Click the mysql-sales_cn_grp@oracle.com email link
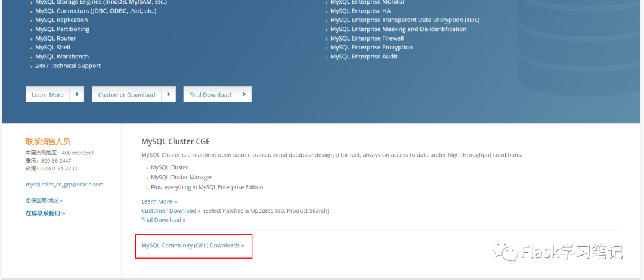The image size is (644, 280). 64,185
